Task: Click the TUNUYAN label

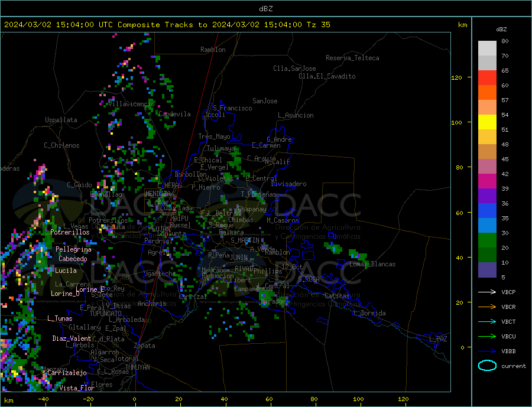Action: click(x=137, y=367)
